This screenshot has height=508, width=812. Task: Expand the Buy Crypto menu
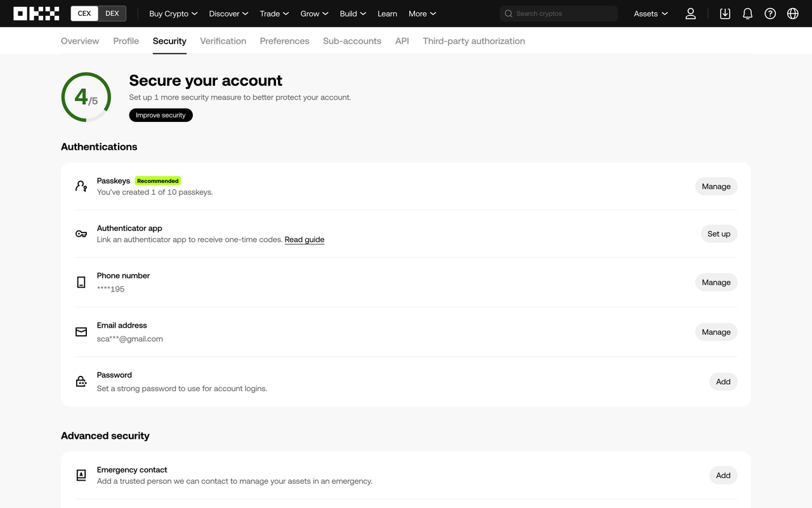tap(173, 13)
